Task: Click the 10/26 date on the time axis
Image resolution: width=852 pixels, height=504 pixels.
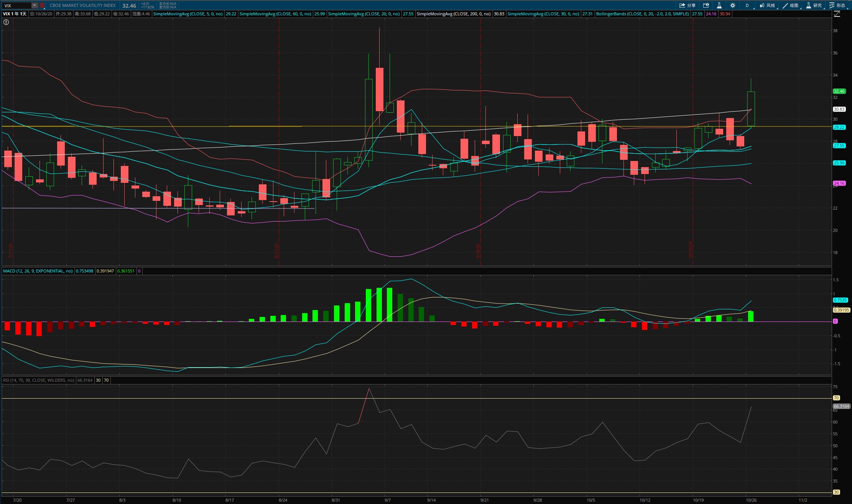Action: point(751,500)
